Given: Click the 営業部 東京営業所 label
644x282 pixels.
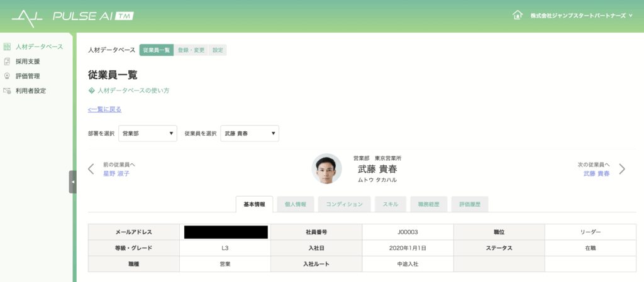Looking at the screenshot, I should (377, 158).
